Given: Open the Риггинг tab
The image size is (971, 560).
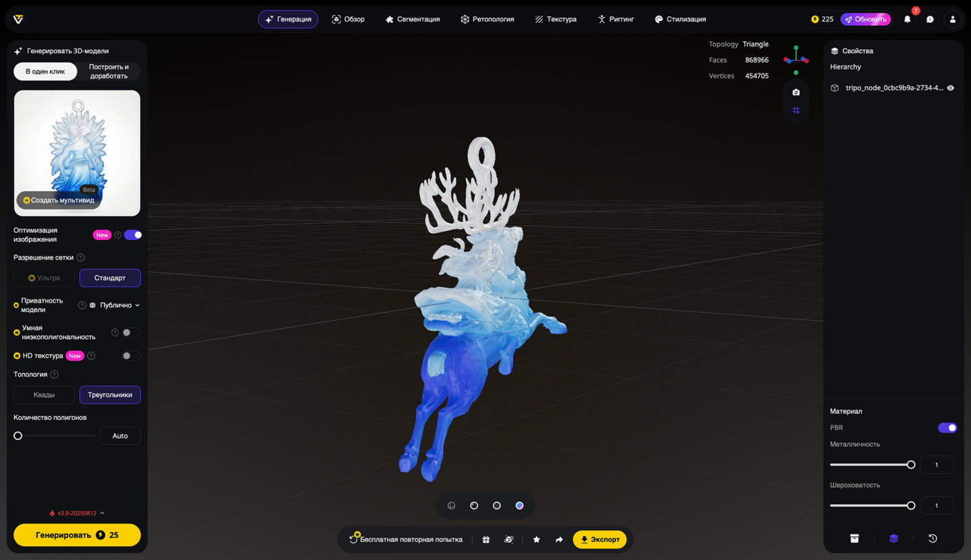Looking at the screenshot, I should point(616,20).
